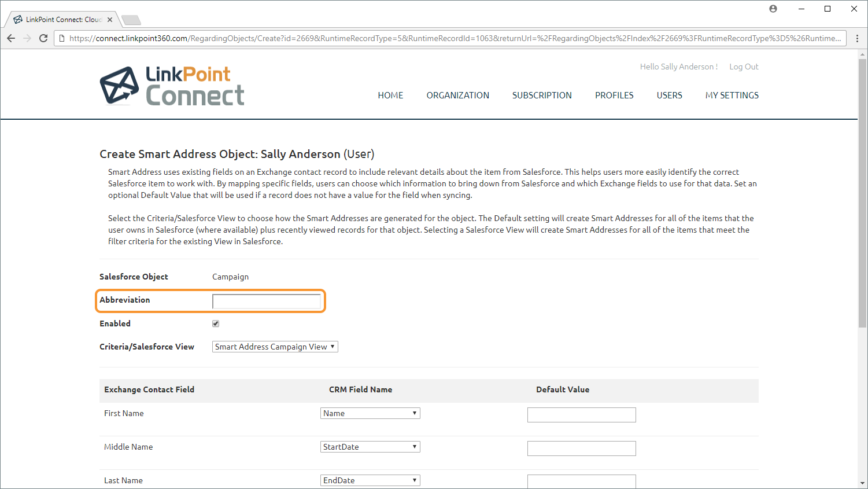
Task: Open MY SETTINGS page
Action: 732,95
